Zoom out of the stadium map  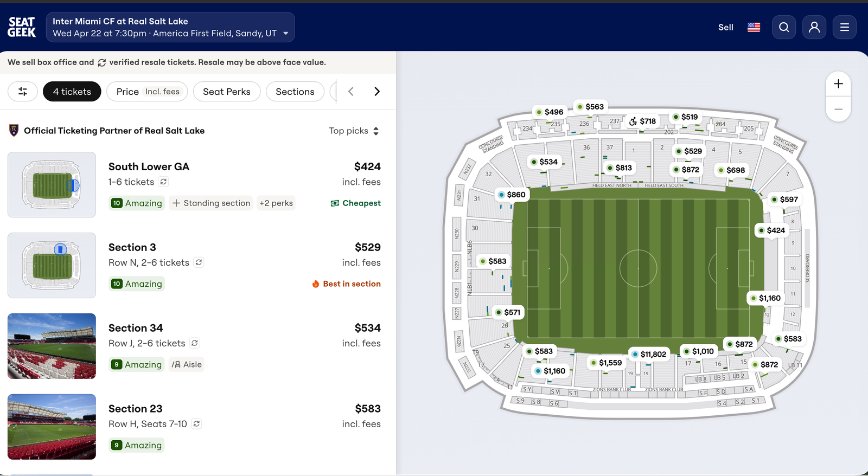coord(838,109)
